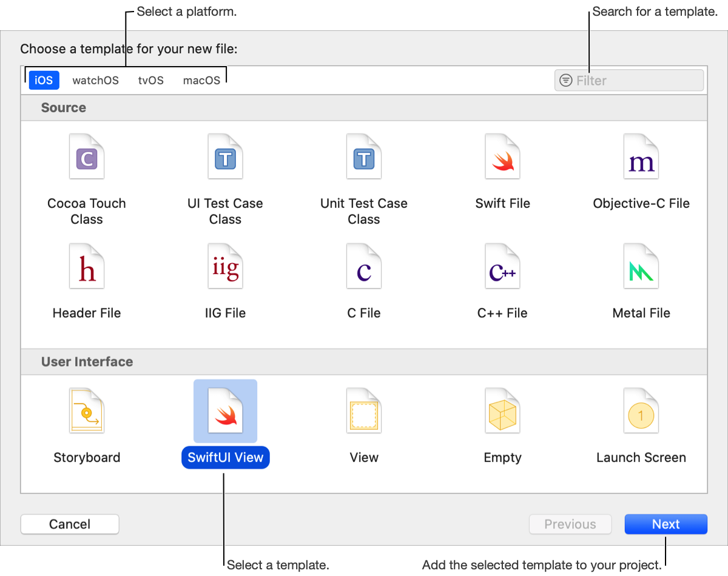Screen dimensions: 728x576
Task: Choose the C++ File template icon
Action: pyautogui.click(x=502, y=267)
